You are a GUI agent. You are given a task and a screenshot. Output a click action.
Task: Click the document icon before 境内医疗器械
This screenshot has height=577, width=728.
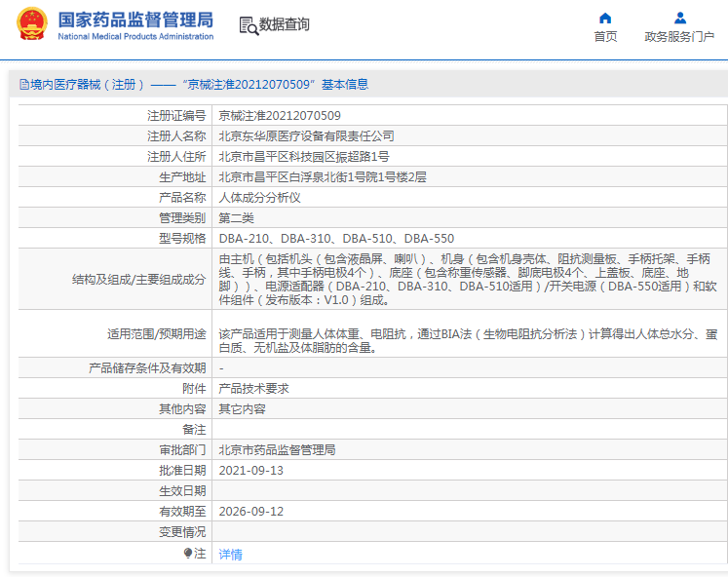click(x=24, y=85)
